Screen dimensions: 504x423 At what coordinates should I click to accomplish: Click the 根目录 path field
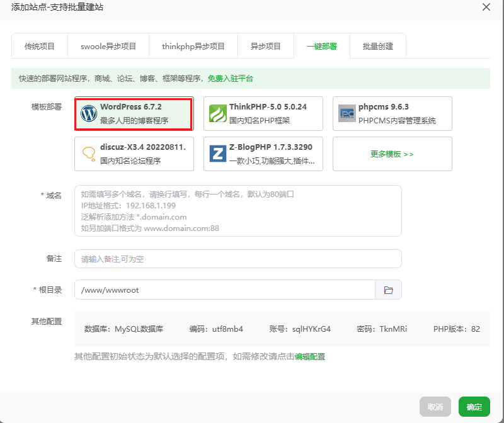point(225,290)
